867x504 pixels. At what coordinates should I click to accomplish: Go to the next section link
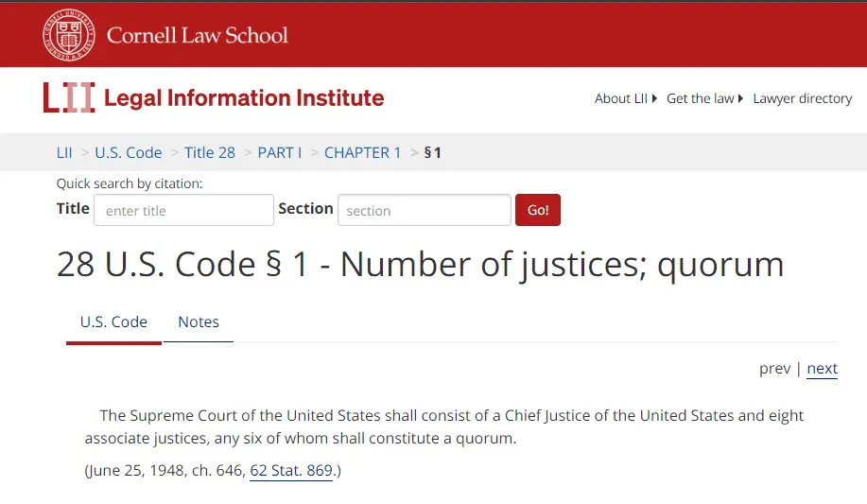(x=822, y=369)
